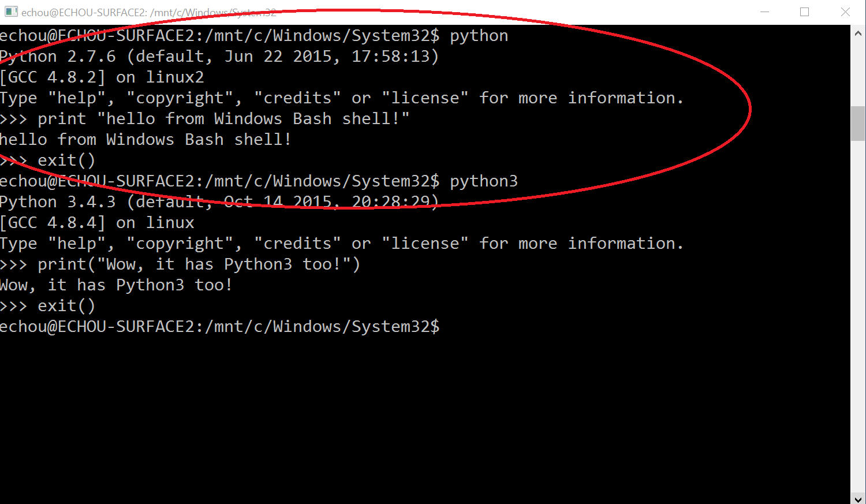Click the scrollbar up arrow
866x504 pixels.
(858, 33)
